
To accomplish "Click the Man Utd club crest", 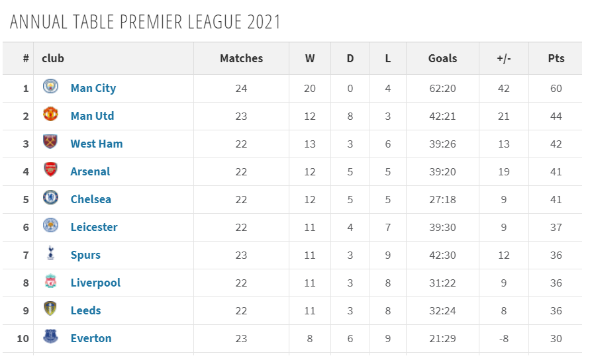I will tap(50, 114).
